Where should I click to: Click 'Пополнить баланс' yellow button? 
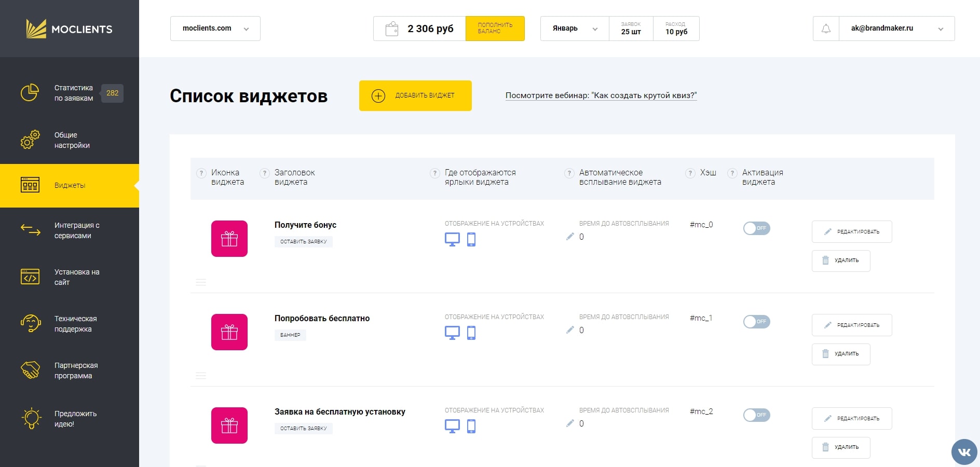495,29
